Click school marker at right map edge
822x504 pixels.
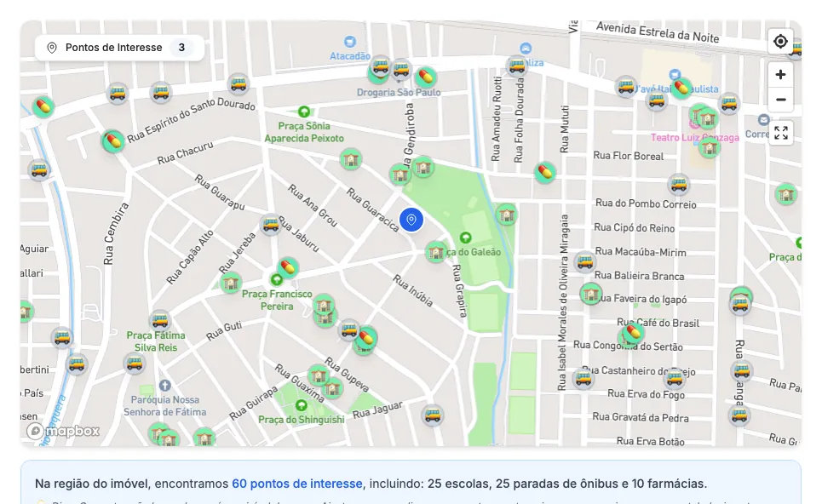(x=785, y=194)
